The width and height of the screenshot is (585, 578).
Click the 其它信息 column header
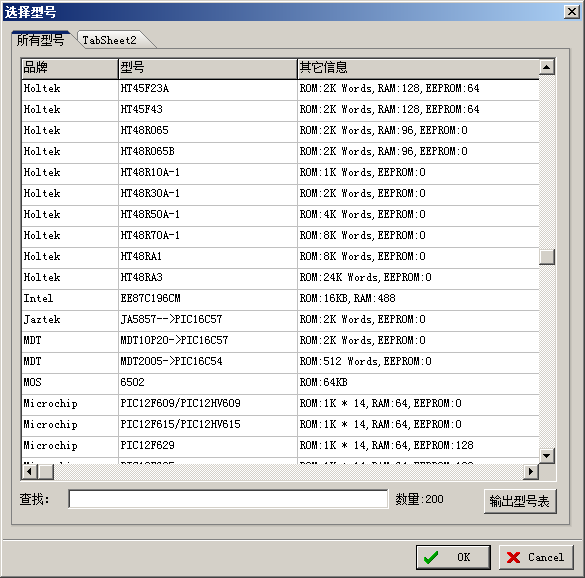tap(418, 68)
